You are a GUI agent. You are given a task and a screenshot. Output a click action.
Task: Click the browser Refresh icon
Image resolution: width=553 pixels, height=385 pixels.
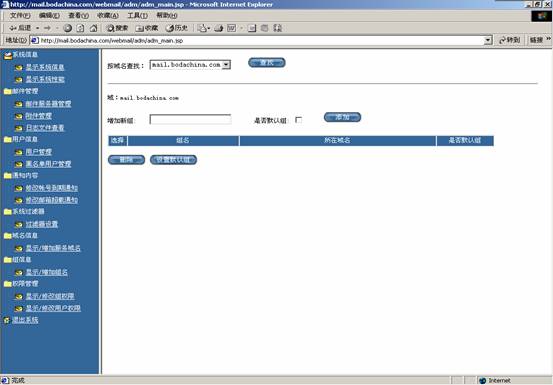click(x=81, y=28)
